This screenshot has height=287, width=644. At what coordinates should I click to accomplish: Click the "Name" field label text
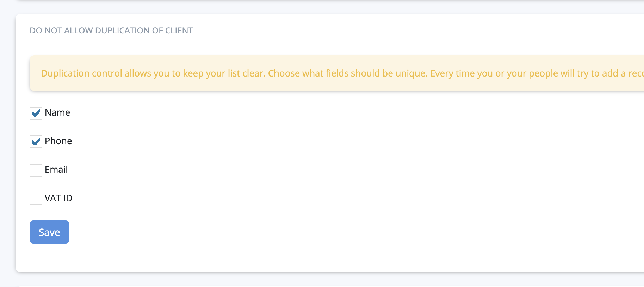(x=57, y=112)
